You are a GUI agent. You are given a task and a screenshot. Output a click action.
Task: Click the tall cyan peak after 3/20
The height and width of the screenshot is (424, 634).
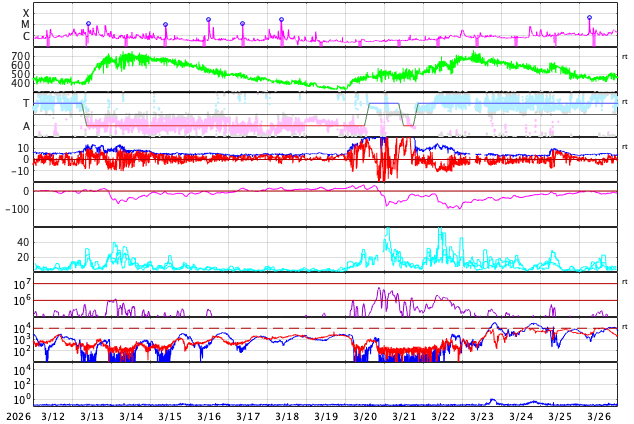[x=387, y=232]
